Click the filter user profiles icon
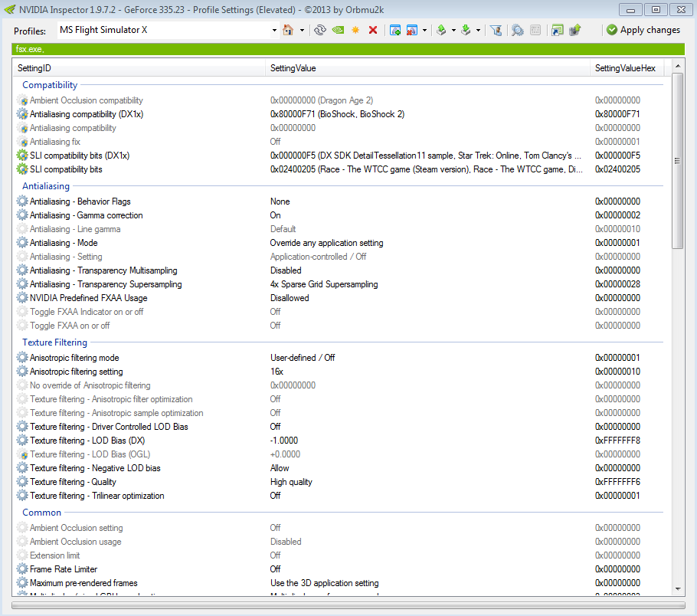 click(496, 30)
